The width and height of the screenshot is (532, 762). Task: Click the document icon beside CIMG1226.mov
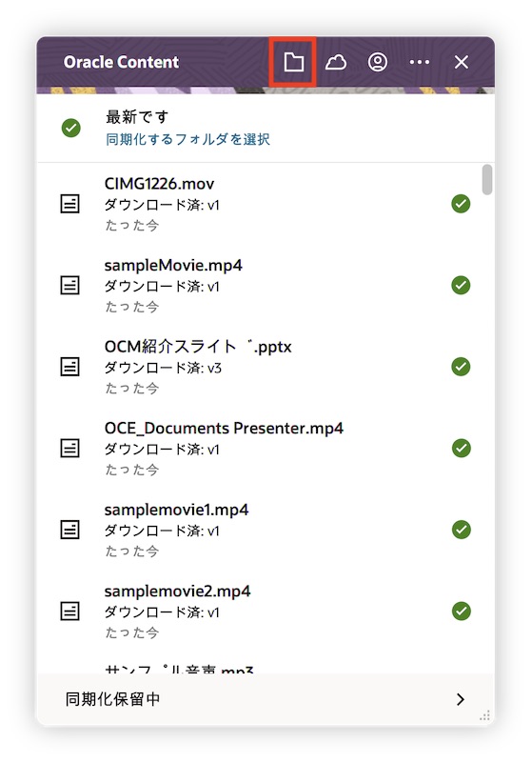69,204
